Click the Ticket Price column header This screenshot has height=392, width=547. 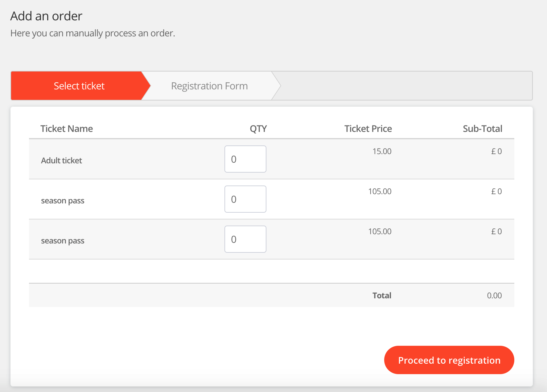click(368, 129)
